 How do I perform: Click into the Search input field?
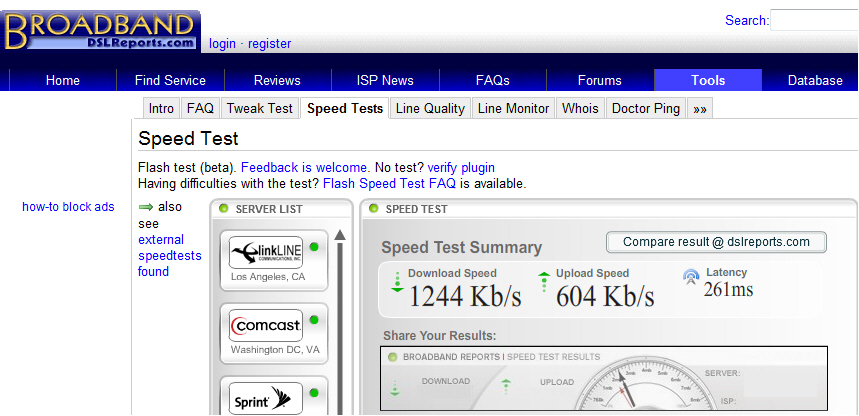pos(815,20)
